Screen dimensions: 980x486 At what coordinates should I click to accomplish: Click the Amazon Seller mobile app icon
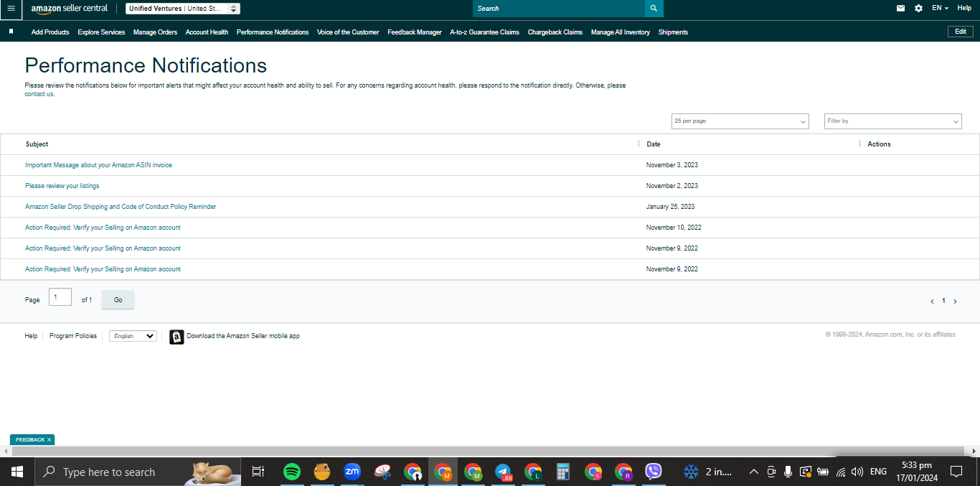(x=176, y=337)
